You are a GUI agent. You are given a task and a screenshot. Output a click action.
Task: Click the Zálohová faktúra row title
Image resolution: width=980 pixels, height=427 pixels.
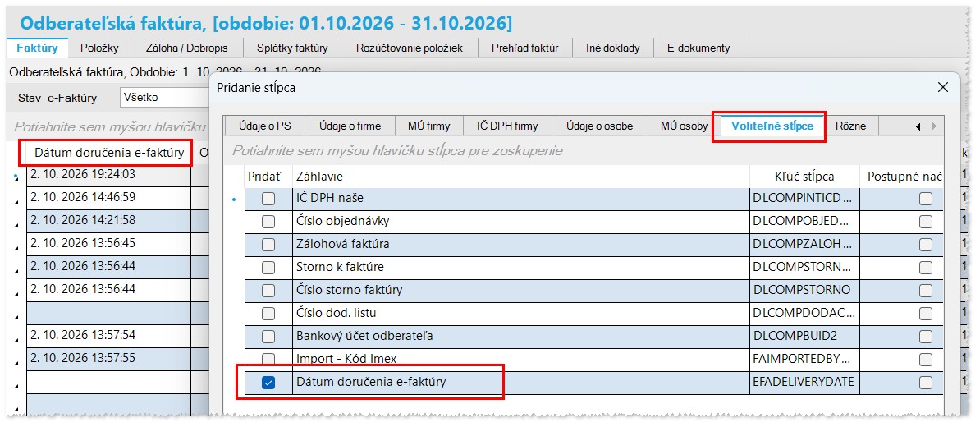342,245
